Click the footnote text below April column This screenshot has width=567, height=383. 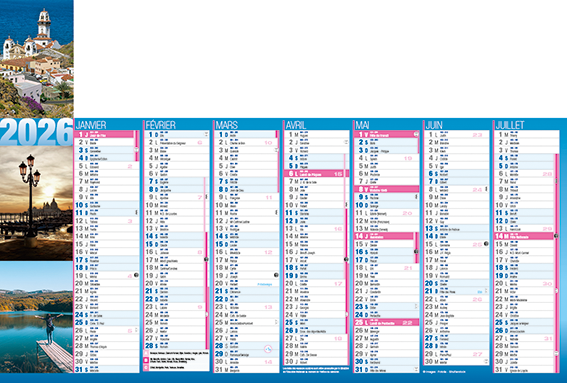coord(316,370)
